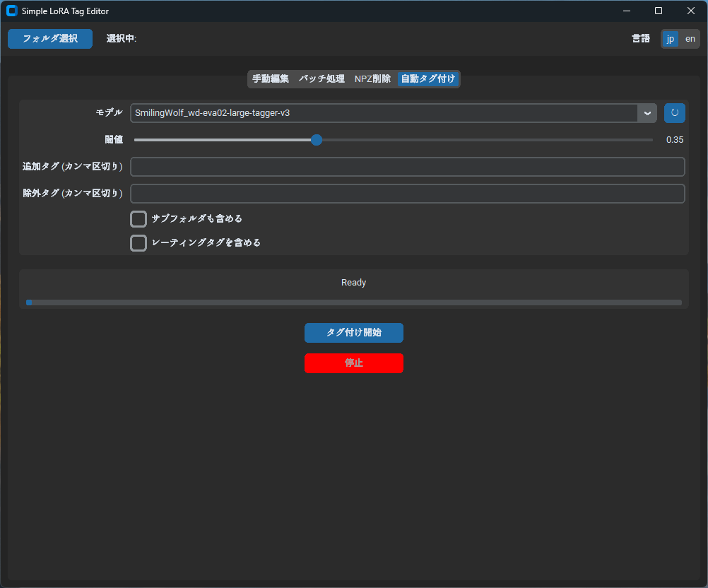Maximize the application window
The image size is (708, 588).
[x=659, y=11]
